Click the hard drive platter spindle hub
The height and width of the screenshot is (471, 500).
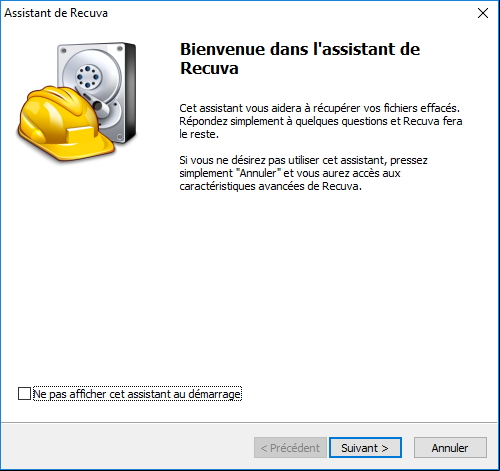(x=88, y=77)
